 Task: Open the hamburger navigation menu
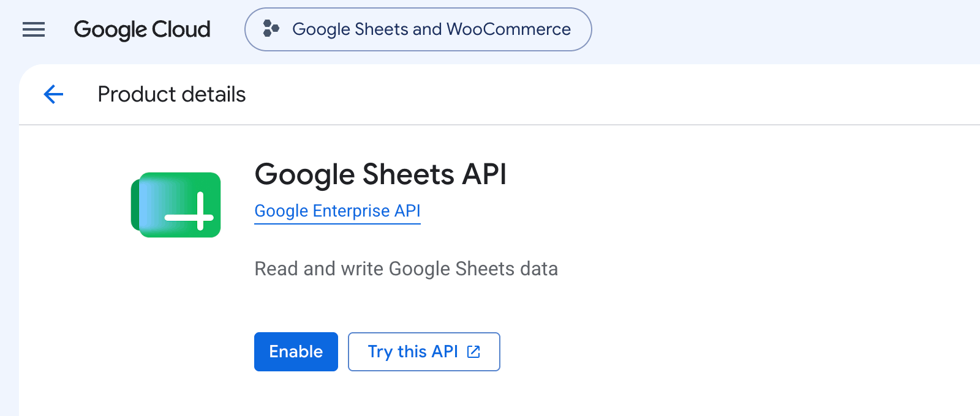coord(34,29)
